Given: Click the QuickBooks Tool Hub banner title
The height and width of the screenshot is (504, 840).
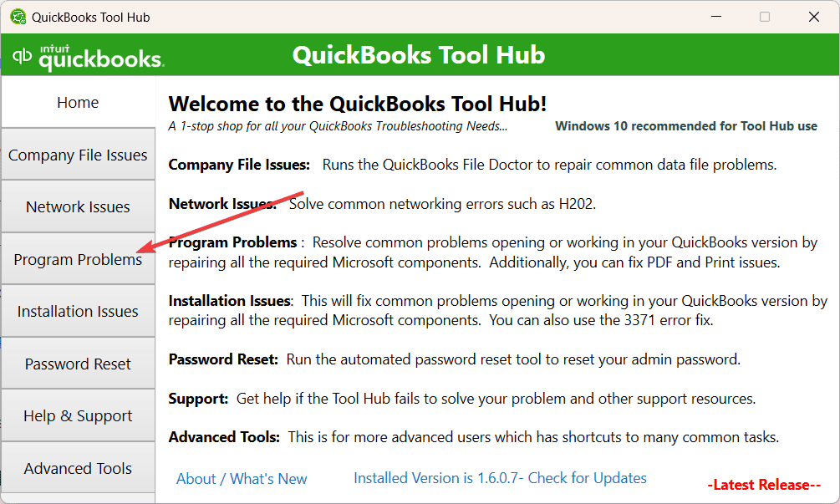Looking at the screenshot, I should pyautogui.click(x=419, y=55).
